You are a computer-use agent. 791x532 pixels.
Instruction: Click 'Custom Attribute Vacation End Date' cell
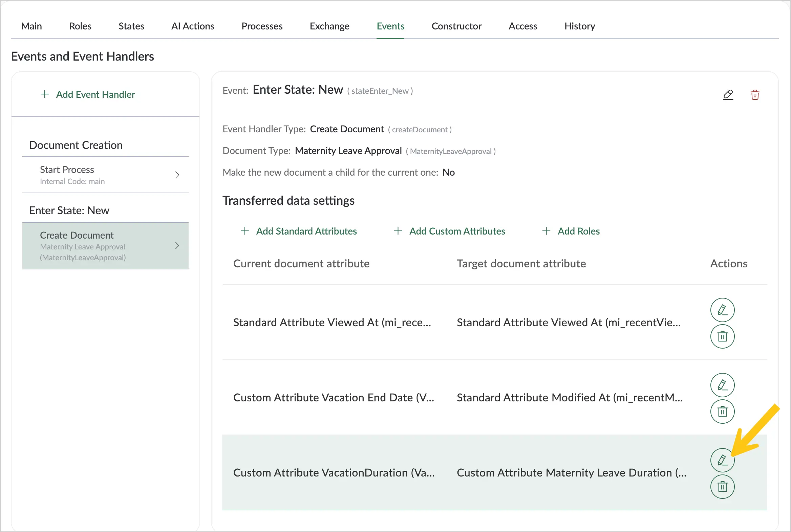334,397
